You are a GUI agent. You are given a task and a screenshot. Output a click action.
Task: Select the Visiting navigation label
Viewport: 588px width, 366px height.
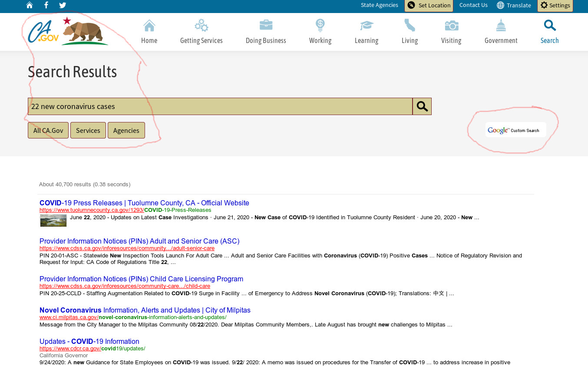(451, 41)
